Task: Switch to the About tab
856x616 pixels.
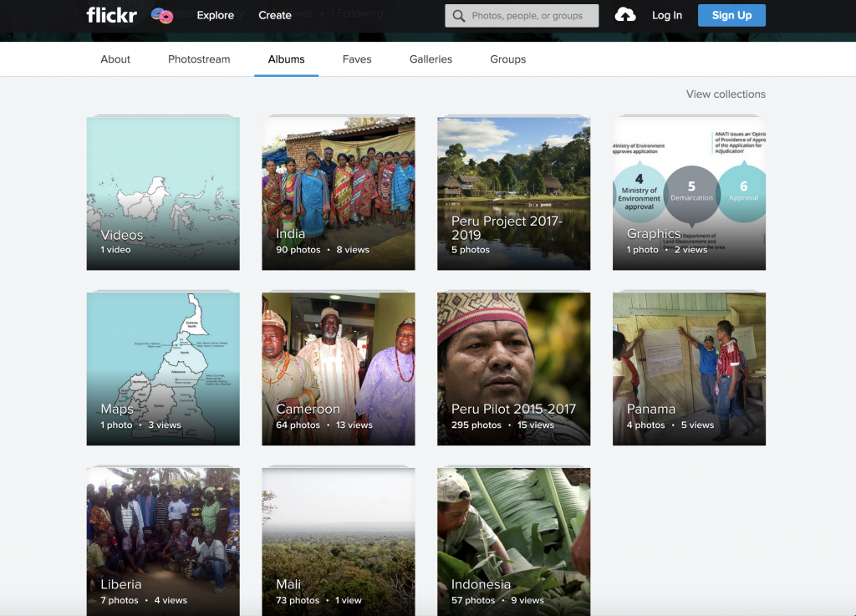Action: (115, 59)
